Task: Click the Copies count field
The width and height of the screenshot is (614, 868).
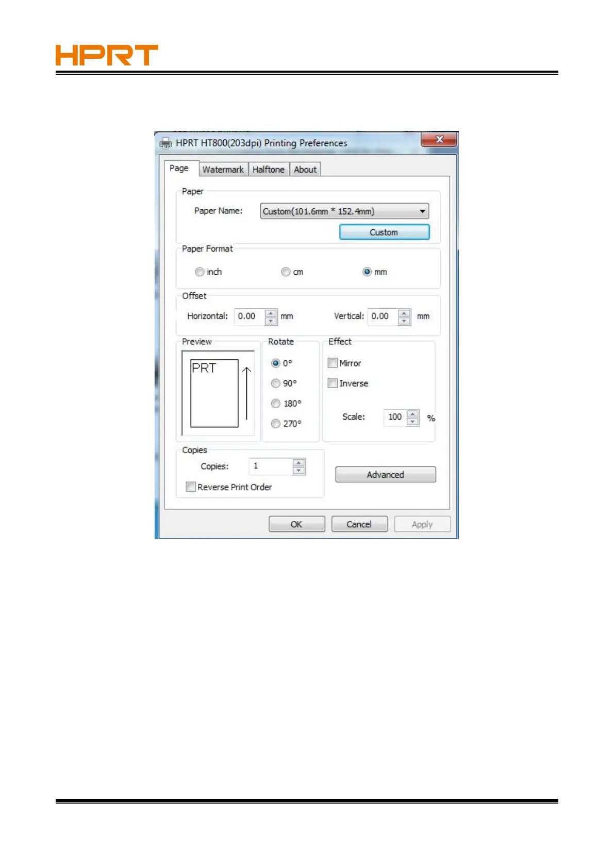Action: 271,466
